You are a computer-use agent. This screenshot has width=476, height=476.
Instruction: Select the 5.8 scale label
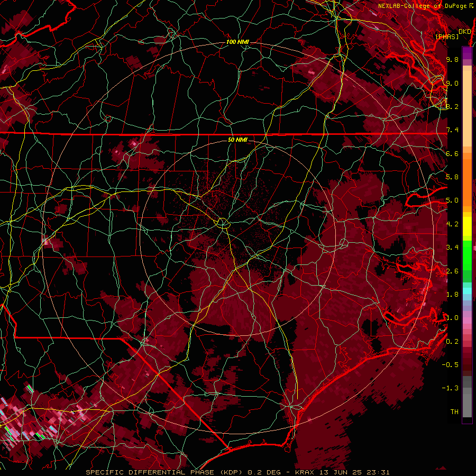pos(452,177)
